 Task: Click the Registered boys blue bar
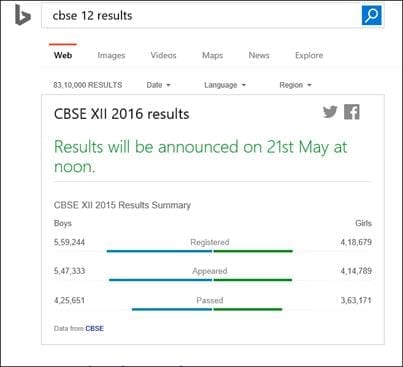[159, 251]
